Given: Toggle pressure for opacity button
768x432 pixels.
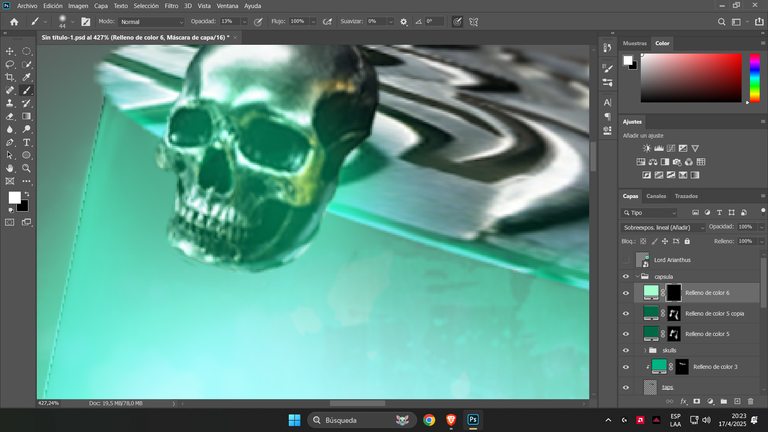Looking at the screenshot, I should (x=258, y=22).
